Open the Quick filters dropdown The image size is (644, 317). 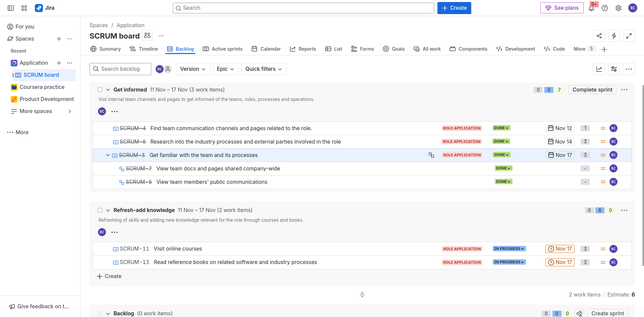click(x=264, y=69)
